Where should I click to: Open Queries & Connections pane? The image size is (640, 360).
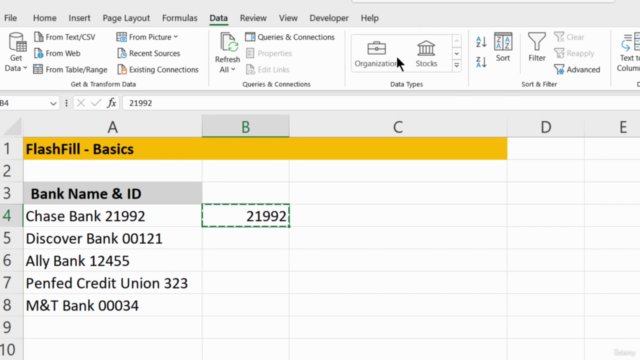(290, 37)
